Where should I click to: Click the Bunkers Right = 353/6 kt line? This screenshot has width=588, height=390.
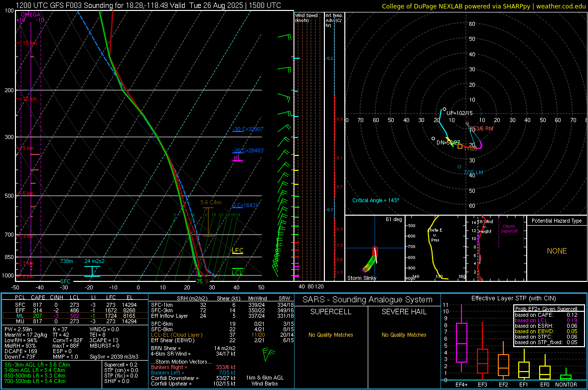point(193,367)
